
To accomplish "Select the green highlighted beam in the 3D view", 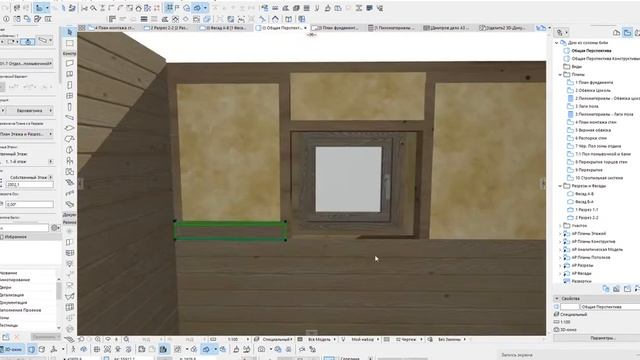I will tap(230, 231).
